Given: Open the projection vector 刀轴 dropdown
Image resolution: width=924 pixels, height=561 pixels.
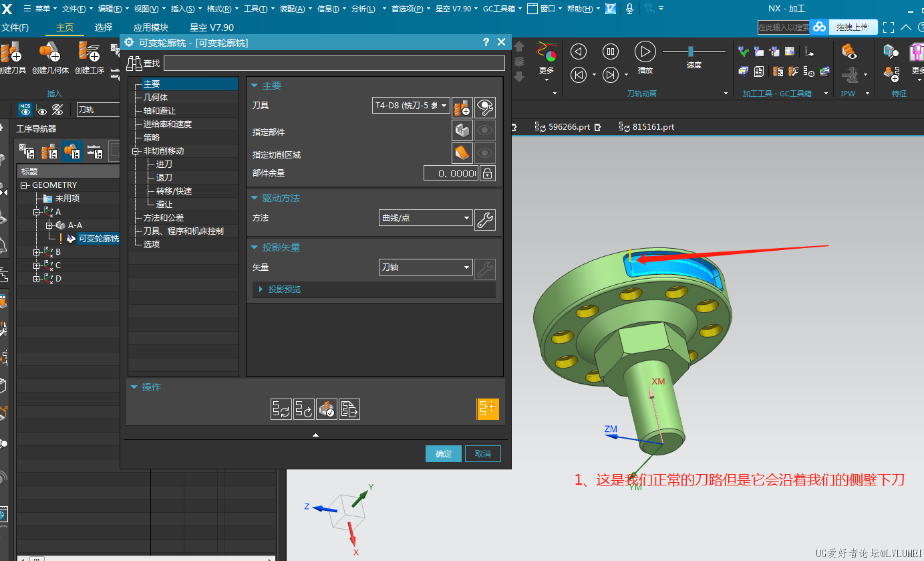Looking at the screenshot, I should click(426, 267).
